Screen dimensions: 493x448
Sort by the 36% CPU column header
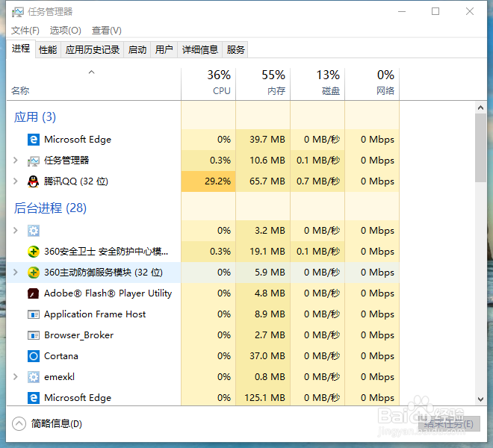pos(208,84)
